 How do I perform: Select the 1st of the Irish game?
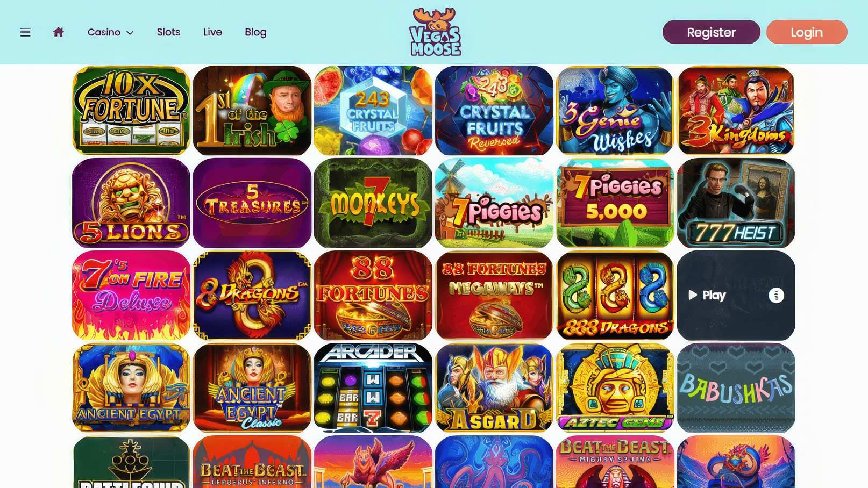[252, 110]
